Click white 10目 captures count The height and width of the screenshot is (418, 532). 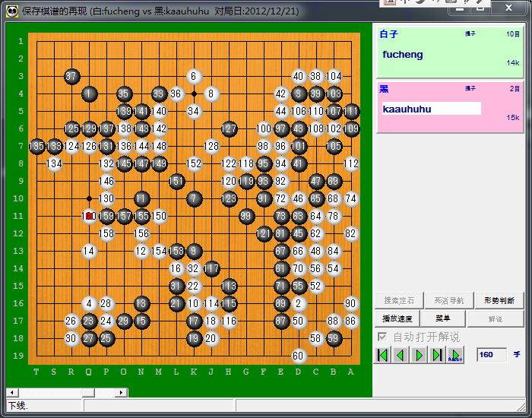coord(513,34)
